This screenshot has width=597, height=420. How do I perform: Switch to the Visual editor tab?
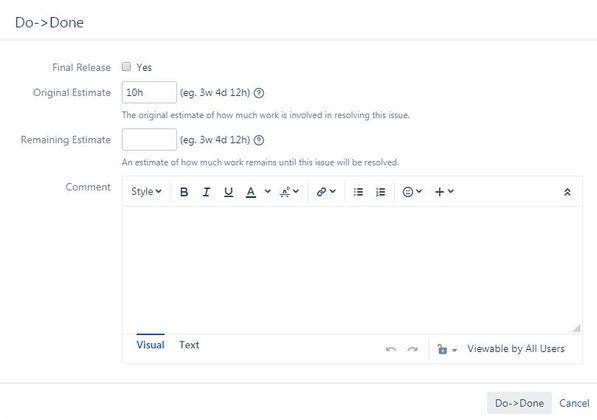tap(150, 345)
